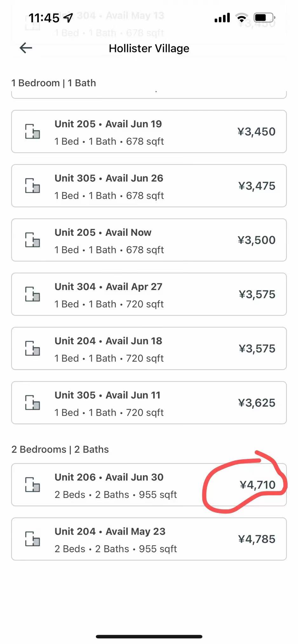
Task: Select the Unit 304 Avail Apr 27 title
Action: coord(108,287)
